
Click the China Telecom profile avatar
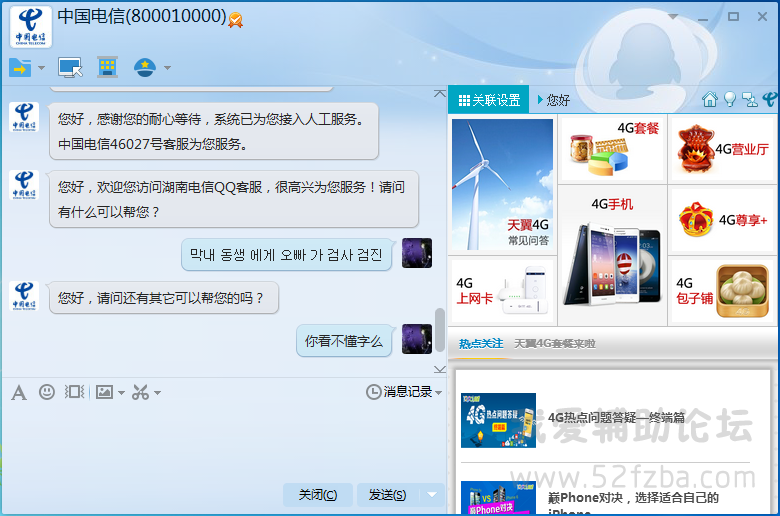31,27
